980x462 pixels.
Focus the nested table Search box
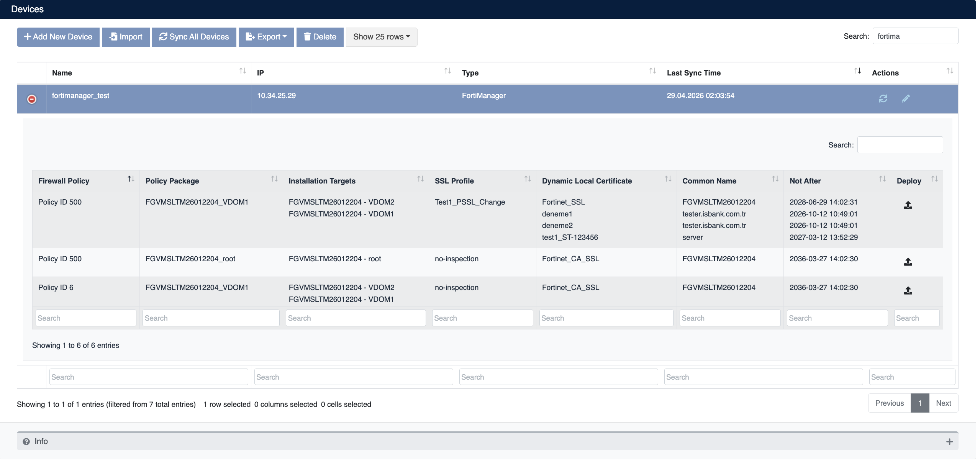coord(900,145)
